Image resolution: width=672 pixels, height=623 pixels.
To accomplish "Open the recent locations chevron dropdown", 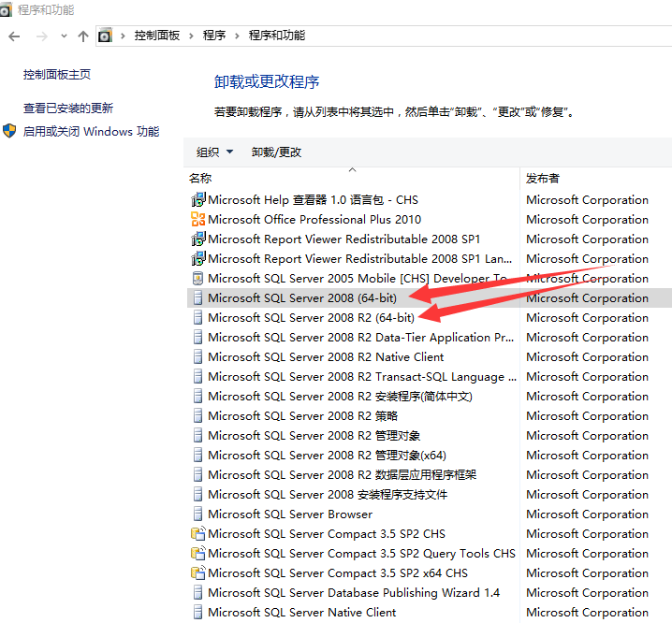I will coord(64,36).
